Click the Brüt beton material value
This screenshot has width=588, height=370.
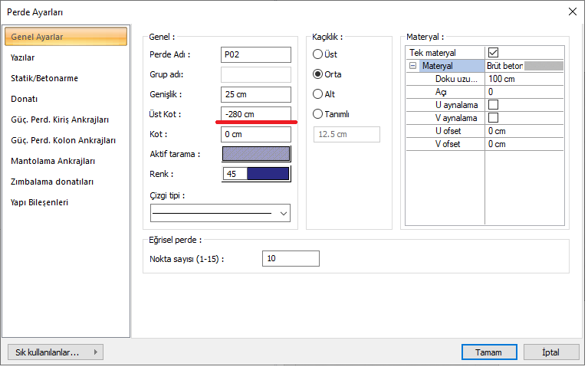504,66
